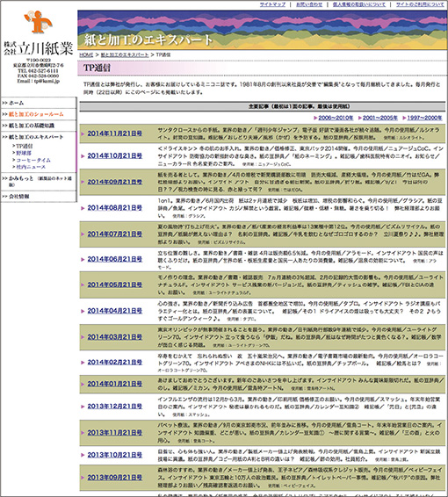Open the 2014年04月21日号 issue
Image resolution: width=448 pixels, height=497 pixels.
[x=115, y=311]
